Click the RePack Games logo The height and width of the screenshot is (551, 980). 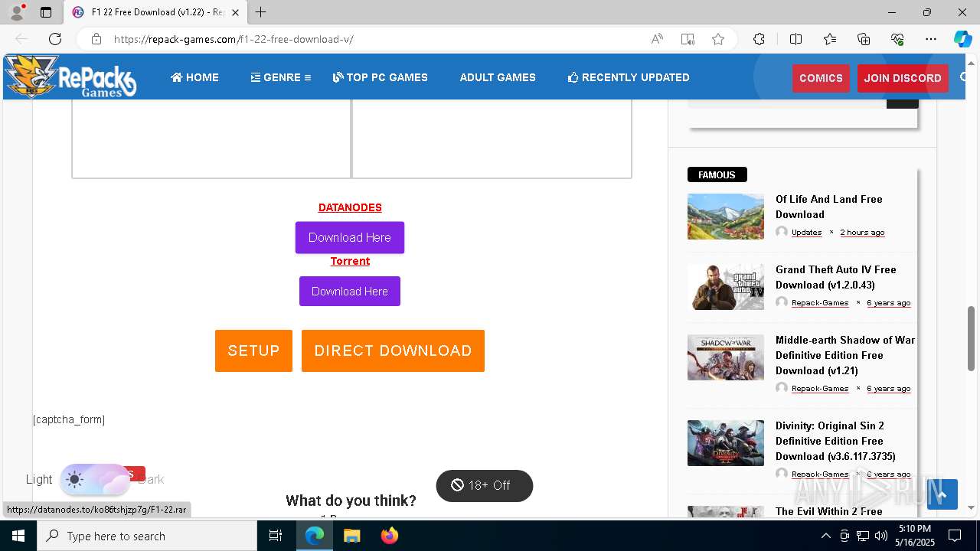coord(70,77)
